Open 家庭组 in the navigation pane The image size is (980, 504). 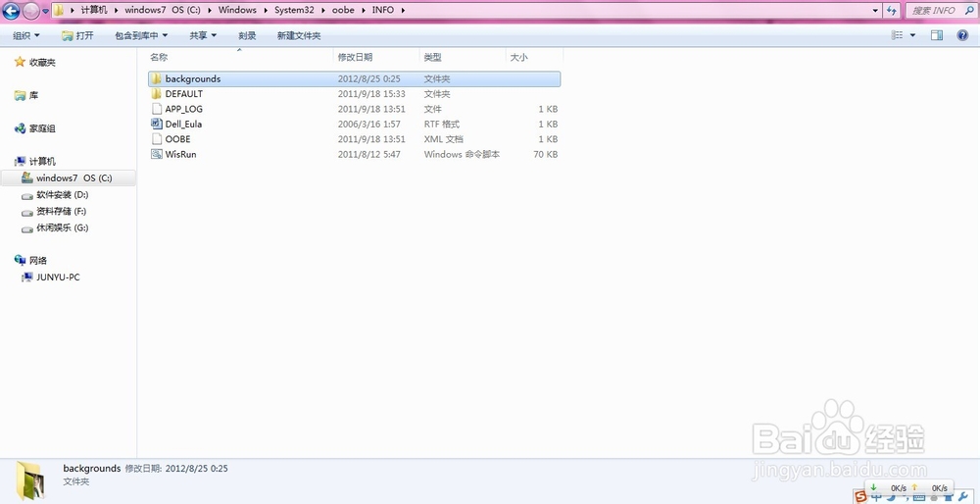(42, 128)
